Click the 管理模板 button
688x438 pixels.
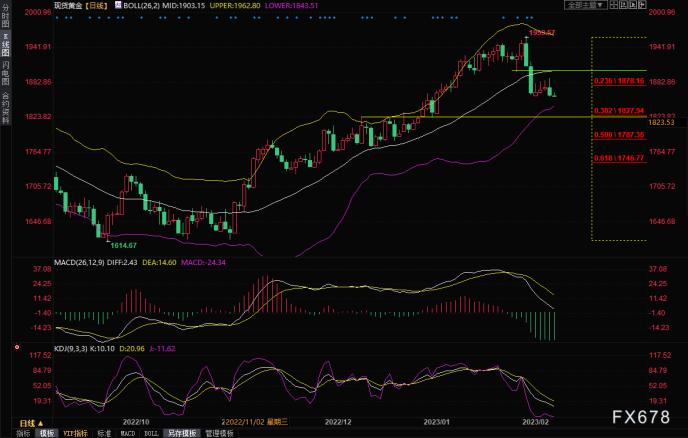click(x=219, y=433)
